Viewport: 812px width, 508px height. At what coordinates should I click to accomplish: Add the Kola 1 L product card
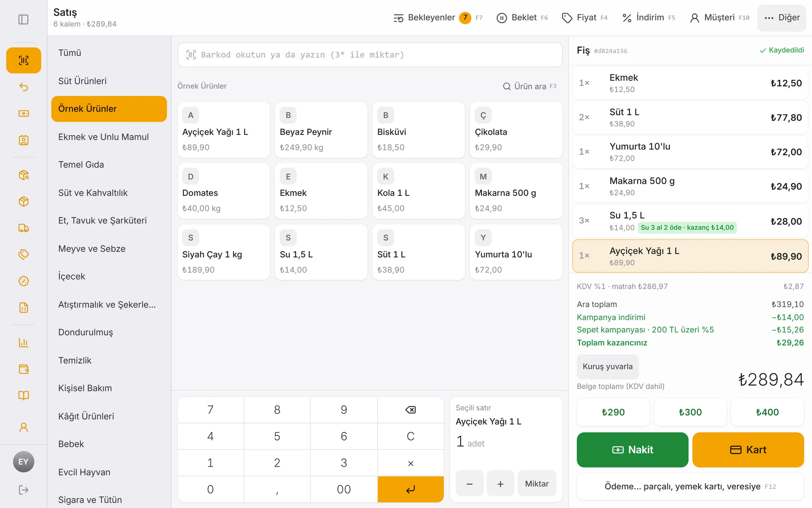tap(419, 191)
